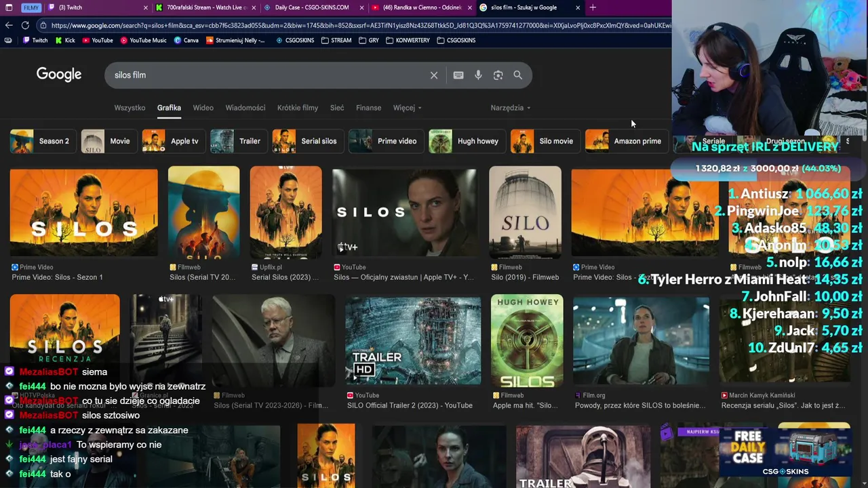Click the magnifier search icon
The width and height of the screenshot is (868, 488).
pos(518,75)
